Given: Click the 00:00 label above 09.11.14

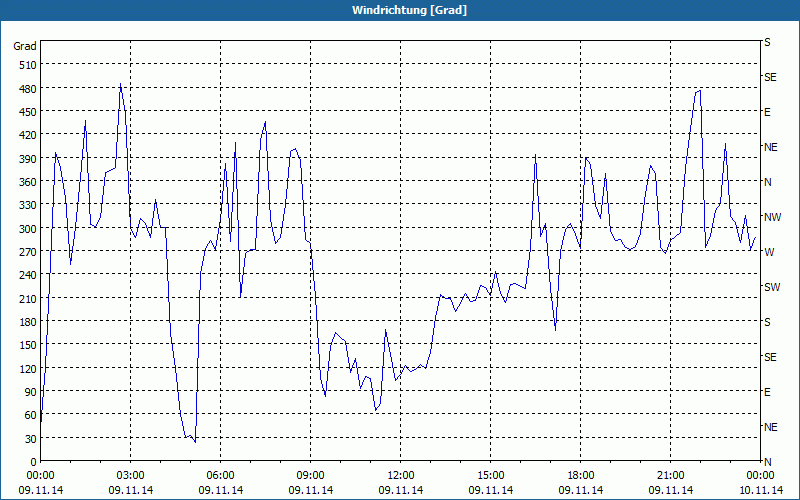Looking at the screenshot, I should click(40, 476).
